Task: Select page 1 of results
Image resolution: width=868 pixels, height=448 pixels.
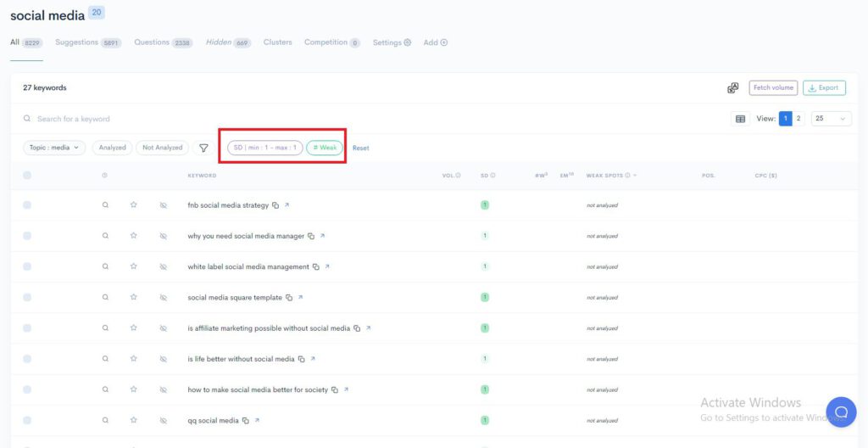Action: (x=785, y=119)
